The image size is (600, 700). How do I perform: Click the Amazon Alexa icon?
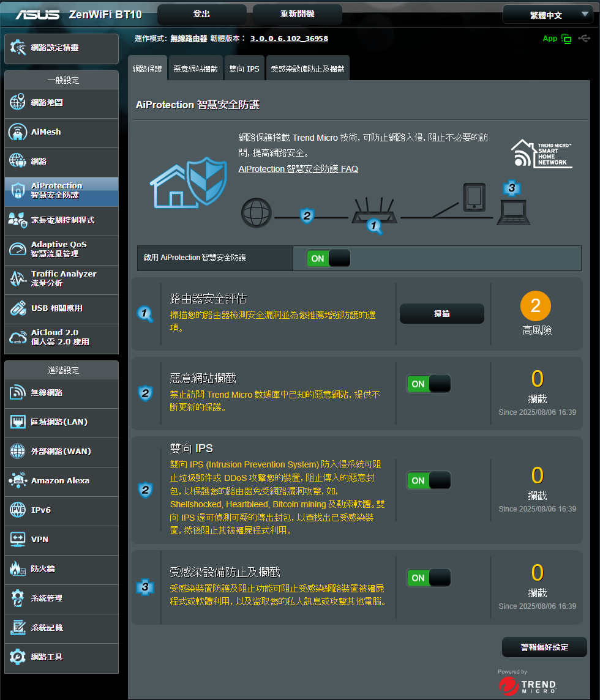[x=18, y=480]
